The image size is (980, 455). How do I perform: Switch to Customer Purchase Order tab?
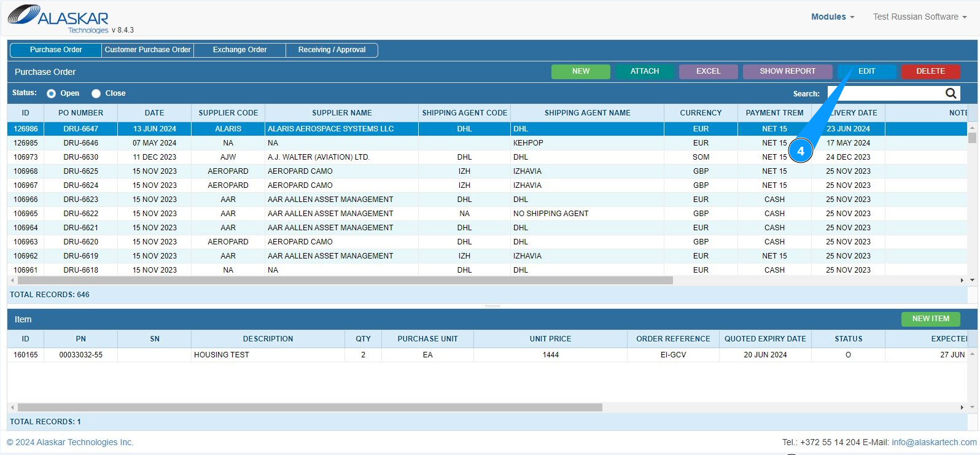(x=147, y=50)
